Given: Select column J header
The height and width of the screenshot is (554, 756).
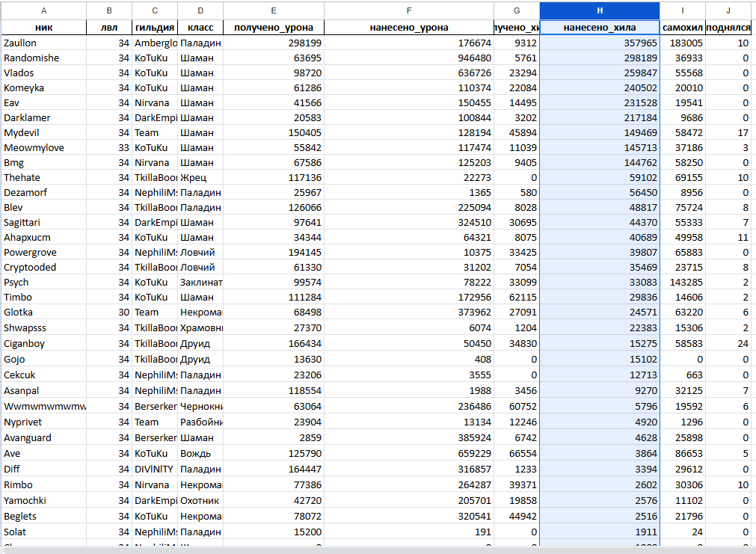Looking at the screenshot, I should coord(728,10).
